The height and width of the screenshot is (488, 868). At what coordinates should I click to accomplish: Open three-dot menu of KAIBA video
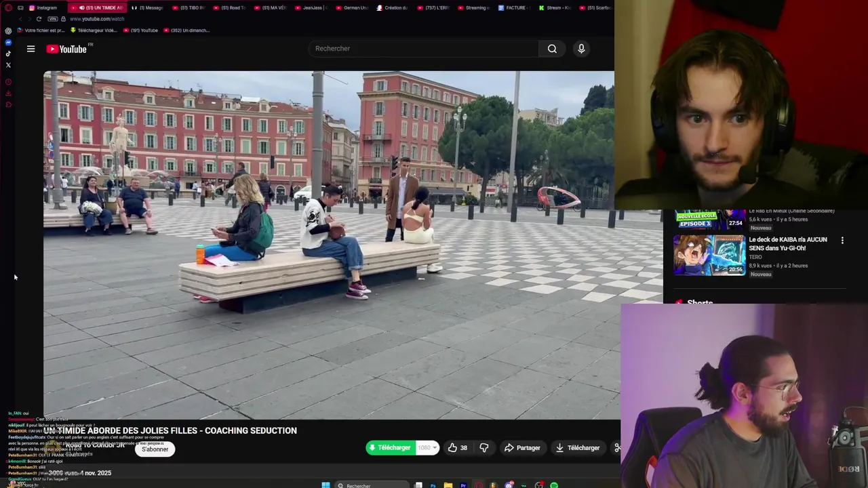(x=842, y=241)
